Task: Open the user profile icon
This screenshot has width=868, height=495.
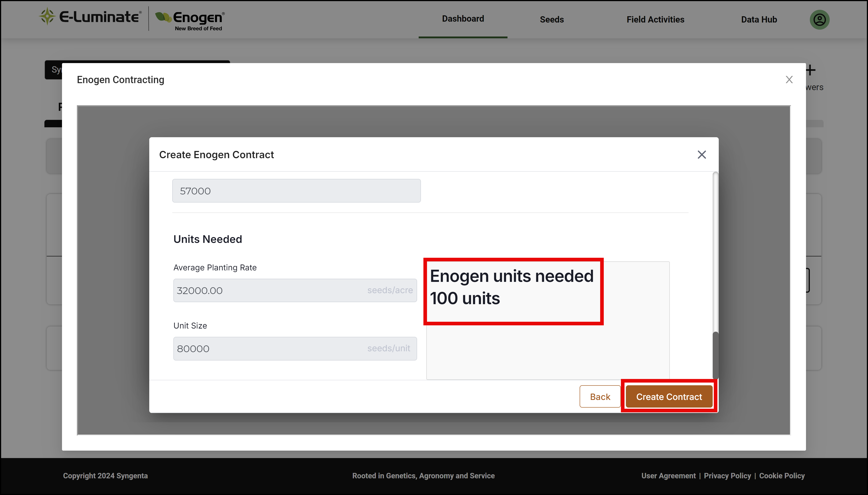Action: coord(819,19)
